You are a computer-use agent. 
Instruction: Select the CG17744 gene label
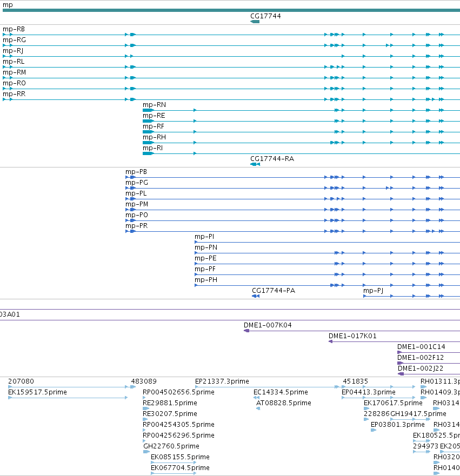click(265, 16)
